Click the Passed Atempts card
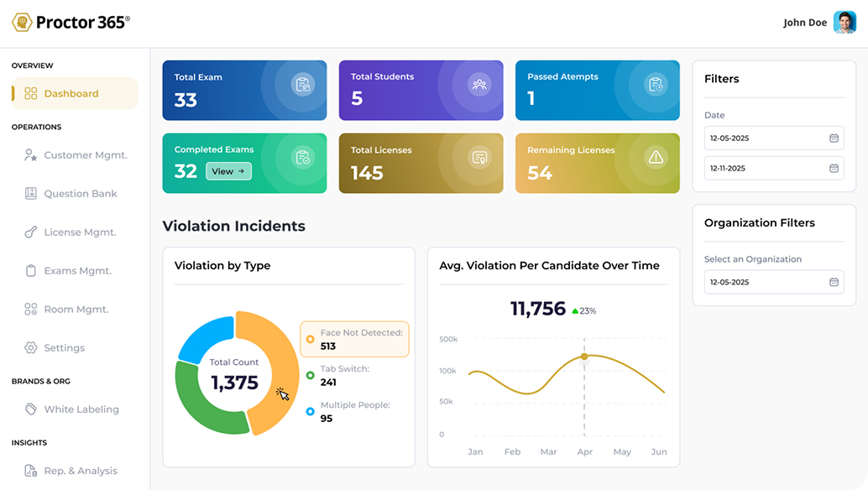868x490 pixels. click(598, 90)
